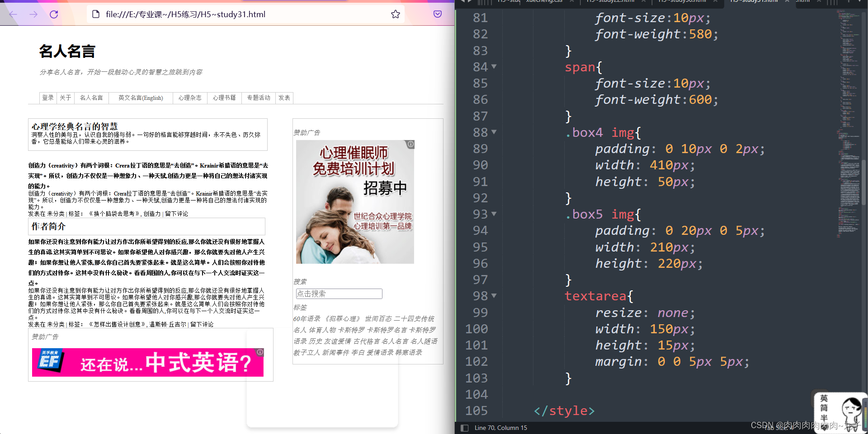The width and height of the screenshot is (868, 434).
Task: Click the ad info icon on 心理催眠师 ad
Action: click(x=410, y=145)
